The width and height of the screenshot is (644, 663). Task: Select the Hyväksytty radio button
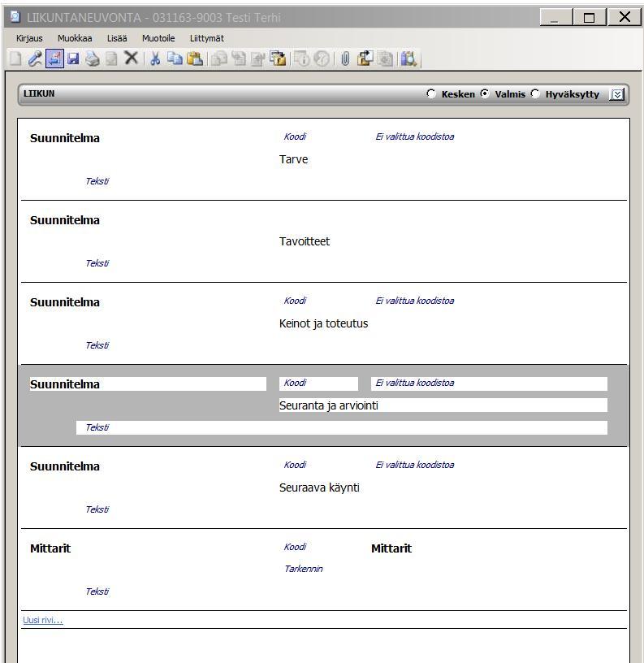(x=535, y=93)
